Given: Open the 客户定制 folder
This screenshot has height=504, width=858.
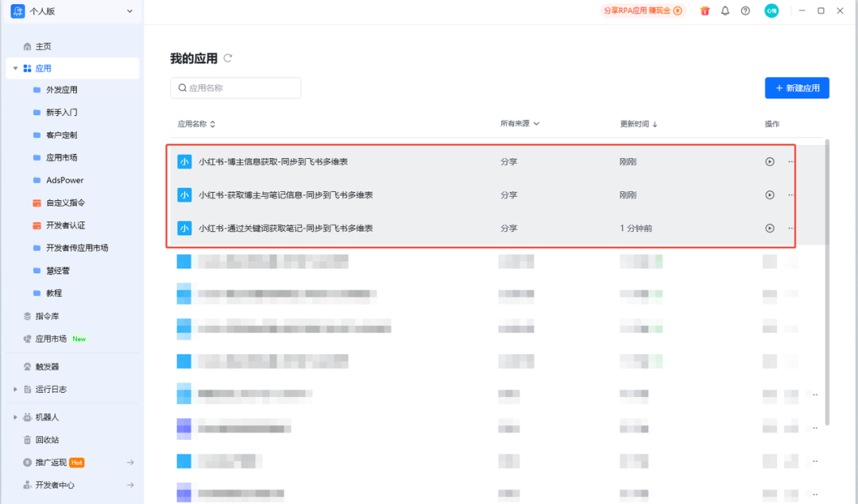Looking at the screenshot, I should point(61,135).
